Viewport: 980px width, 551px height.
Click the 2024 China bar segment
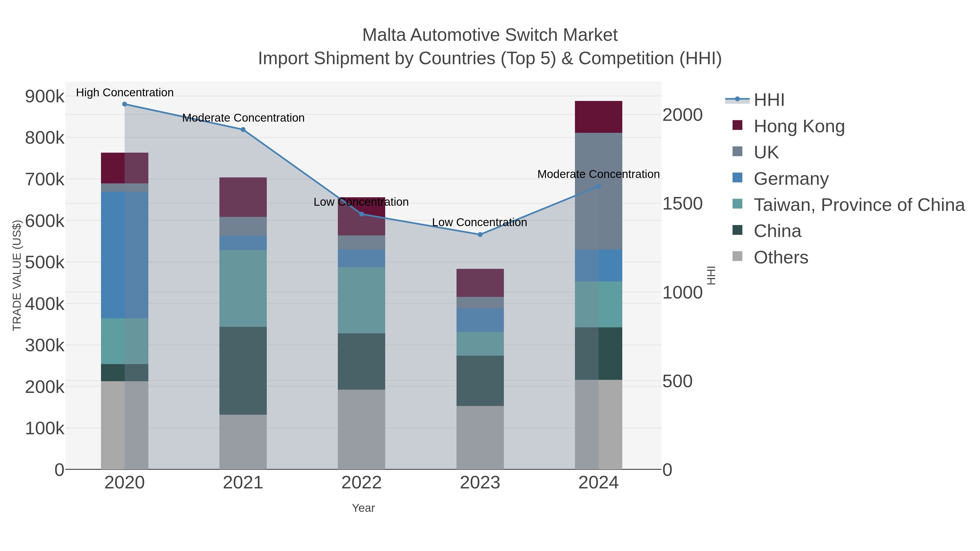point(598,354)
